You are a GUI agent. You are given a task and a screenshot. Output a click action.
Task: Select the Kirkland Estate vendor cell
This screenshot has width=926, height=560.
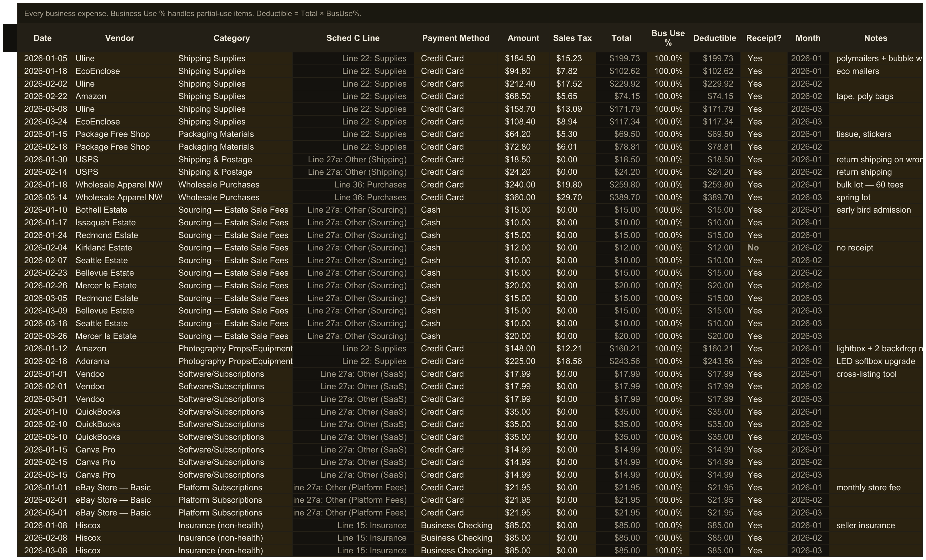tap(120, 248)
